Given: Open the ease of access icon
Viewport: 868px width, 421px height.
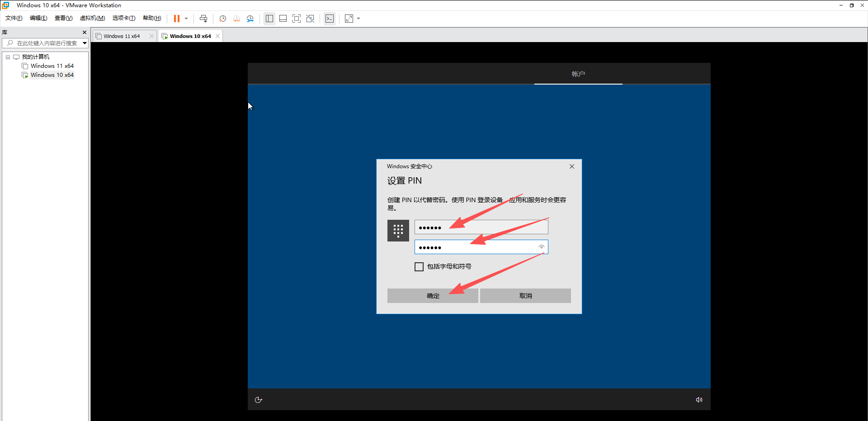Looking at the screenshot, I should click(x=259, y=400).
